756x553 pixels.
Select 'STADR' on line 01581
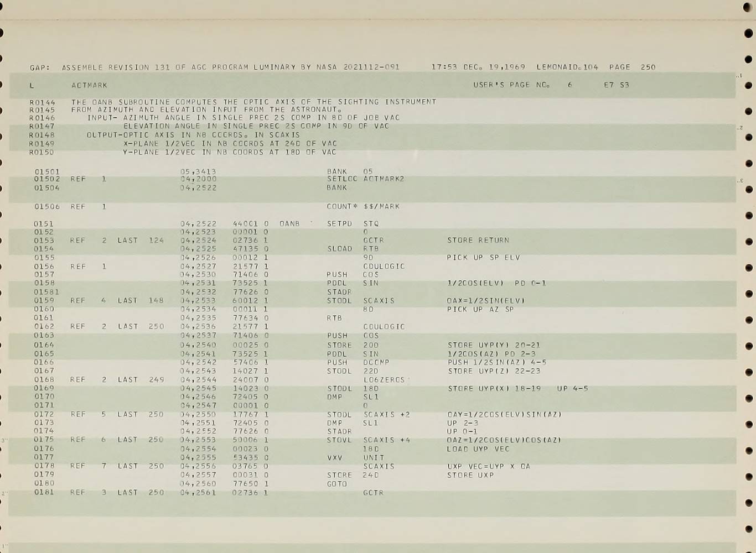[339, 292]
